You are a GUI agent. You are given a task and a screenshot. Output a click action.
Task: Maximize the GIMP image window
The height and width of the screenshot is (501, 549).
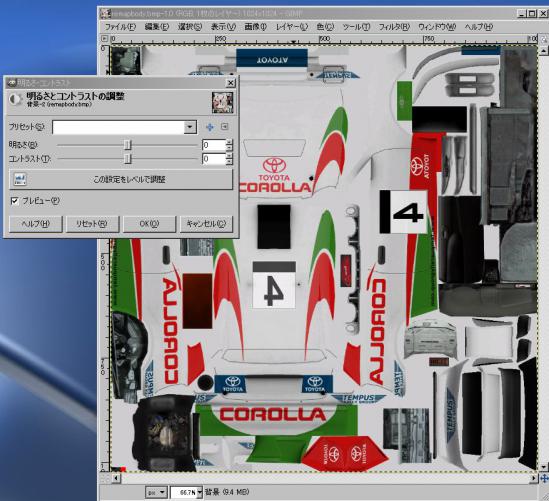[x=532, y=13]
